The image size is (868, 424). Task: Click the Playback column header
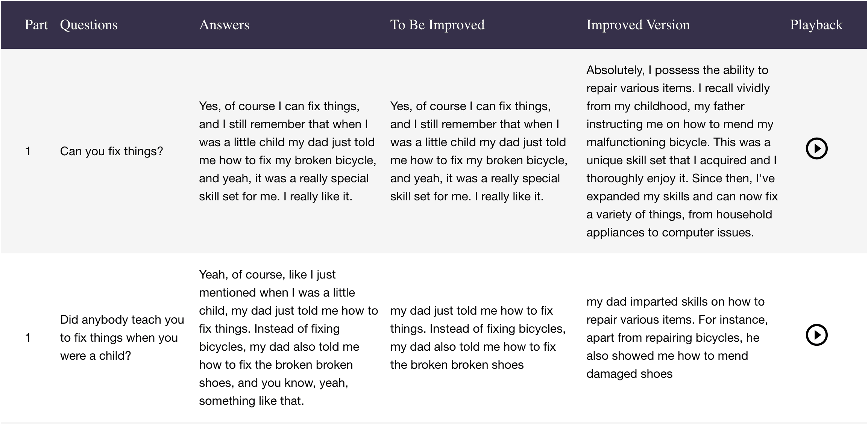point(816,25)
